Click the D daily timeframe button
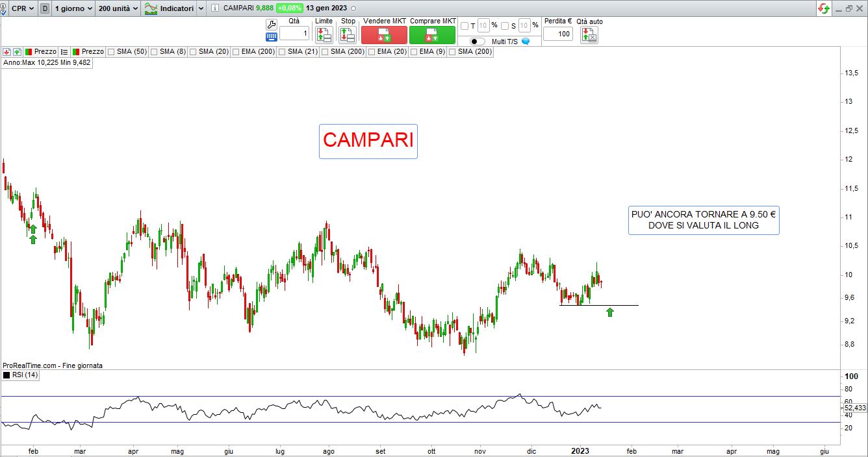Viewport: 868px width, 457px height. point(45,9)
